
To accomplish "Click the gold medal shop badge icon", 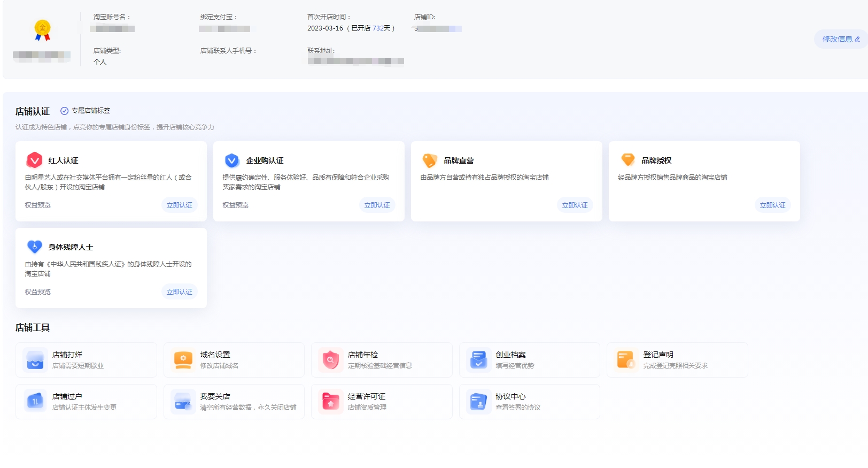I will click(x=42, y=30).
